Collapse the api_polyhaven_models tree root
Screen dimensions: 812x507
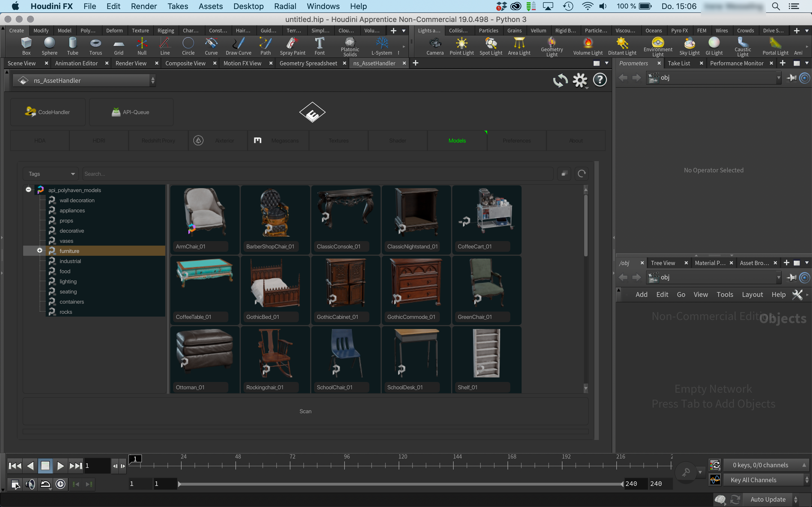28,190
